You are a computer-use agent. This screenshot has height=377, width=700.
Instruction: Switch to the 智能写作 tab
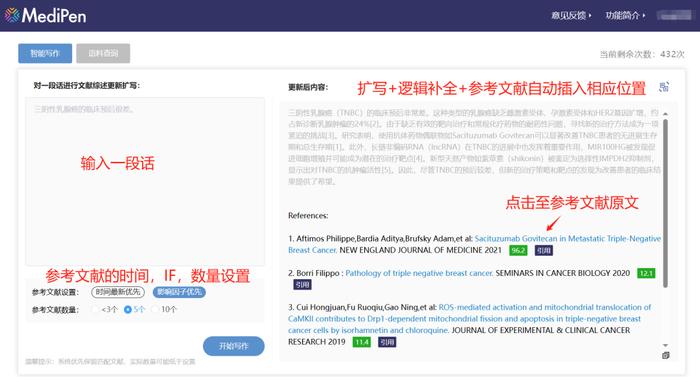coord(45,53)
